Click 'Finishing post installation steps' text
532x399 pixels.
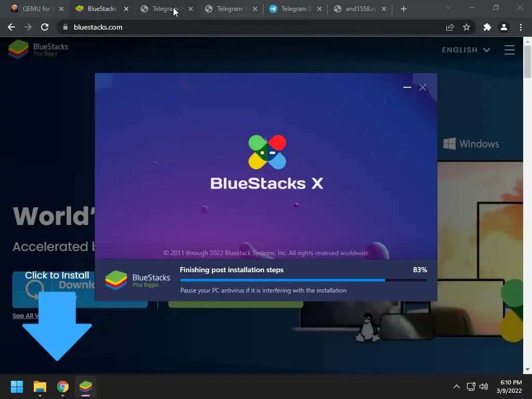point(231,270)
